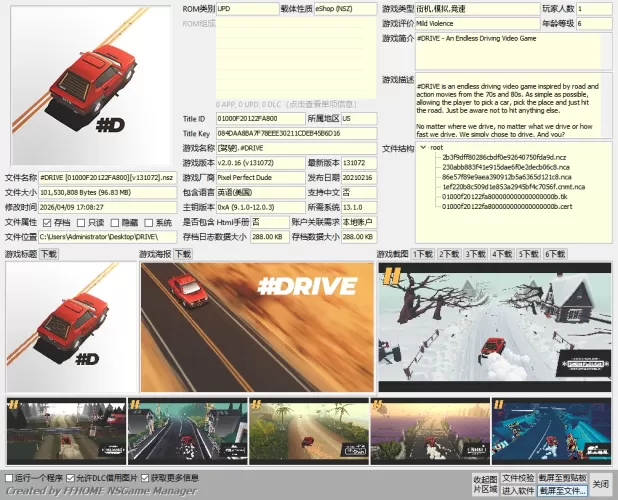Viewport: 618px width, 500px height.
Task: Toggle the 隐藏 hidden attribute checkbox
Action: click(115, 223)
